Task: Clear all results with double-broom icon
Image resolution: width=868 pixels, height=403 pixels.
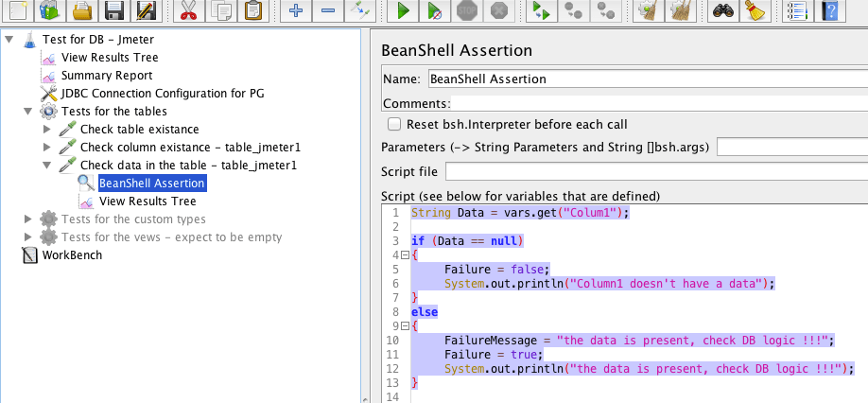Action: 681,10
